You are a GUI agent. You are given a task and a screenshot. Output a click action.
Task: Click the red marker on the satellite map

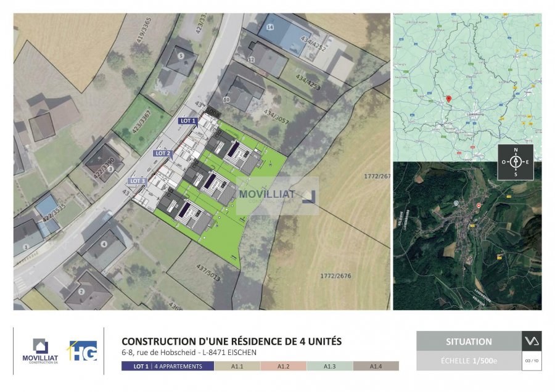tap(479, 205)
